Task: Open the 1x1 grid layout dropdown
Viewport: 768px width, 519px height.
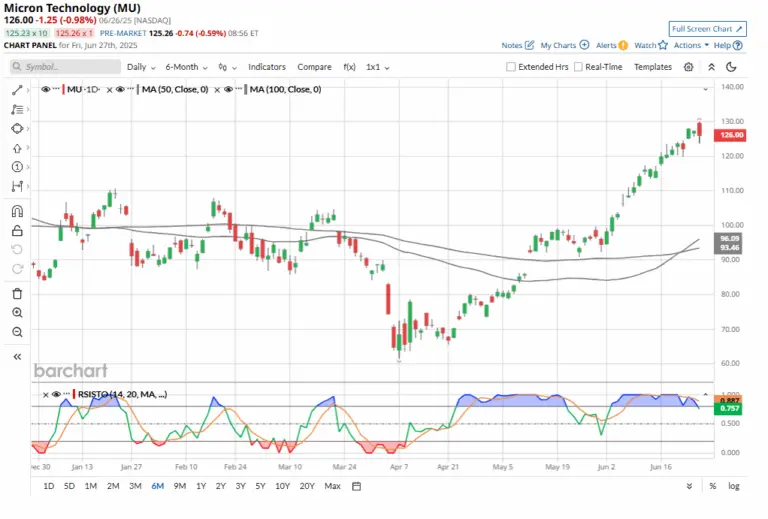Action: pyautogui.click(x=378, y=67)
